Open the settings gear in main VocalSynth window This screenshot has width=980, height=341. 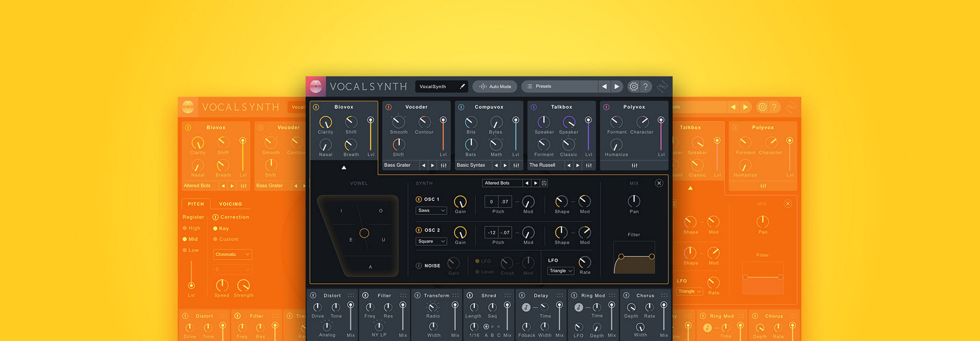pyautogui.click(x=634, y=86)
